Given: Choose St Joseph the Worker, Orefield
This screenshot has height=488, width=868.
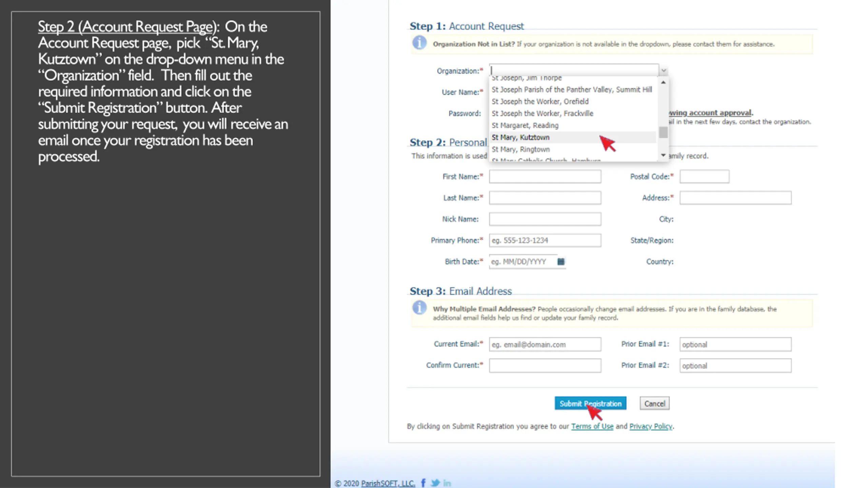Looking at the screenshot, I should pyautogui.click(x=573, y=101).
